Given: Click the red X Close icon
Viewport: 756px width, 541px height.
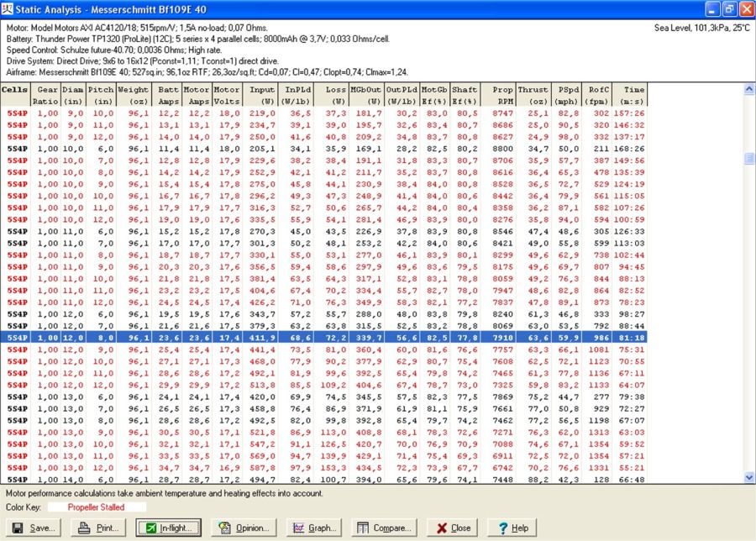Looking at the screenshot, I should coord(440,528).
